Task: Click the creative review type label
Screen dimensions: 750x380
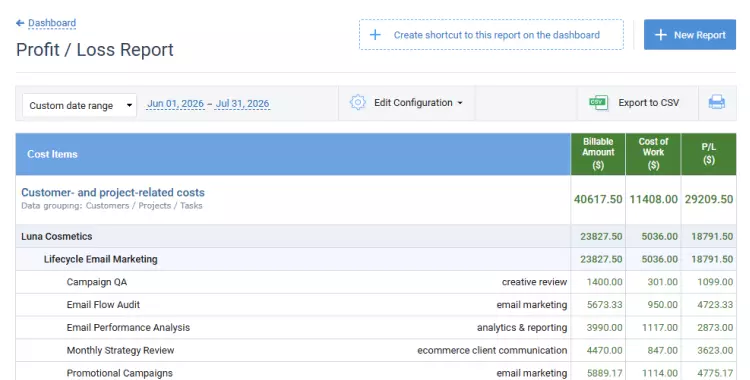Action: click(x=534, y=282)
